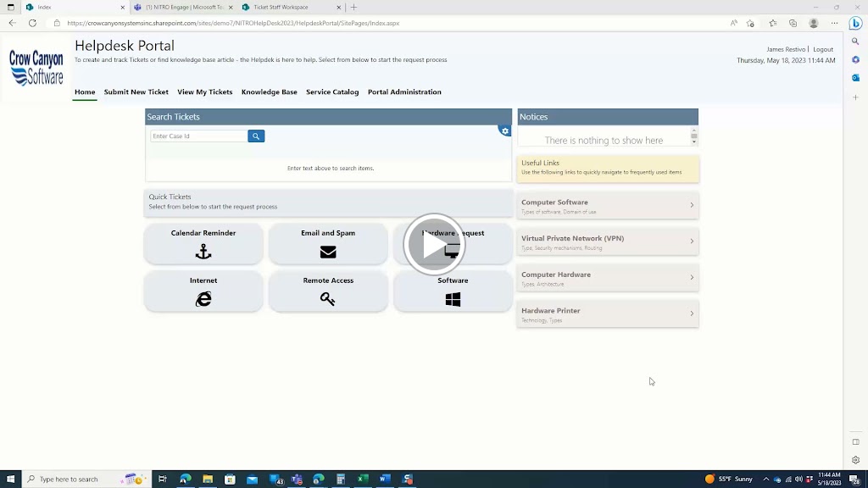
Task: Expand the Hardware Printer useful link
Action: tap(607, 314)
